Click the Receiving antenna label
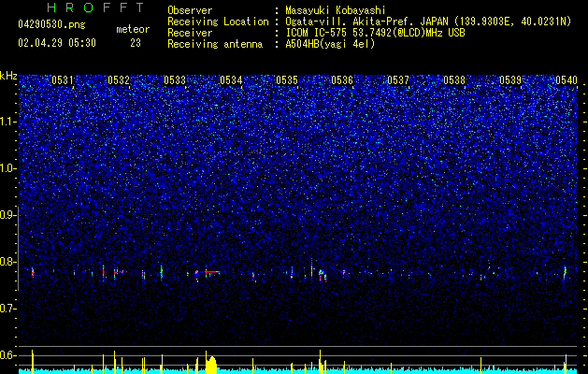Screen dimensions: 588x374 (x=215, y=44)
